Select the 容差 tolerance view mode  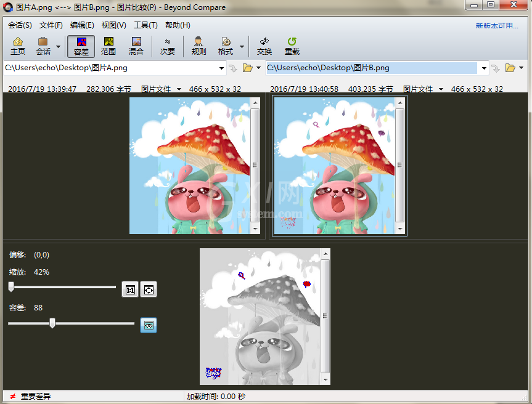[81, 46]
